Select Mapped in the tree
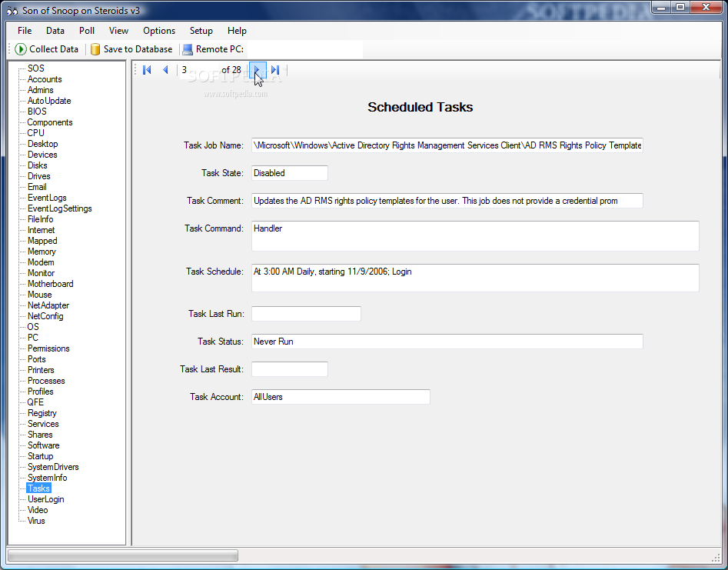This screenshot has height=570, width=728. pyautogui.click(x=42, y=241)
